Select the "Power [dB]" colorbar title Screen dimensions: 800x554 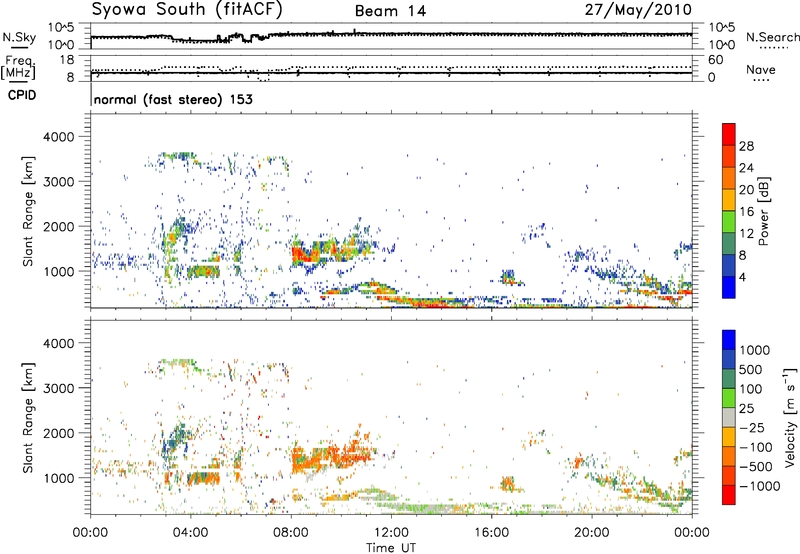click(x=763, y=211)
